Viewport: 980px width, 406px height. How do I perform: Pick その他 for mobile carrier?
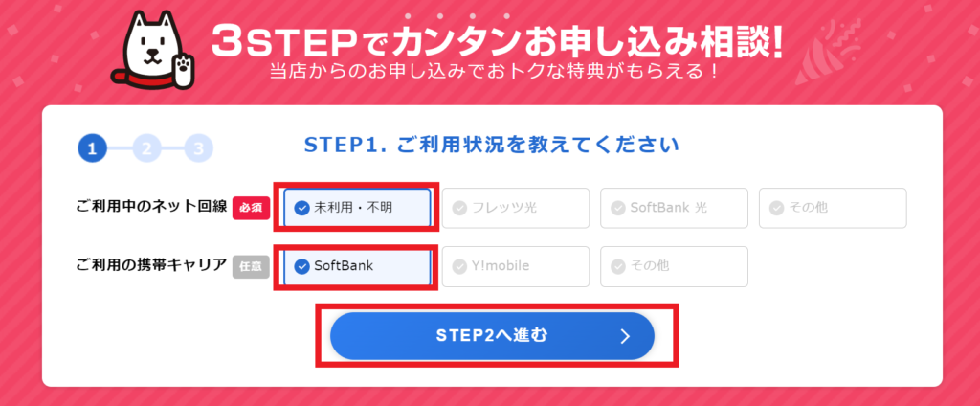click(675, 266)
